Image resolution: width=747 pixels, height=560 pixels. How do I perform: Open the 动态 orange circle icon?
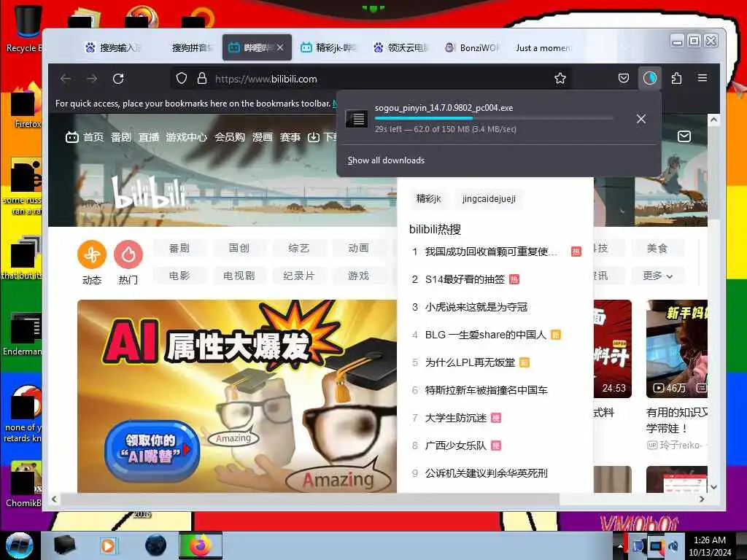[x=92, y=254]
